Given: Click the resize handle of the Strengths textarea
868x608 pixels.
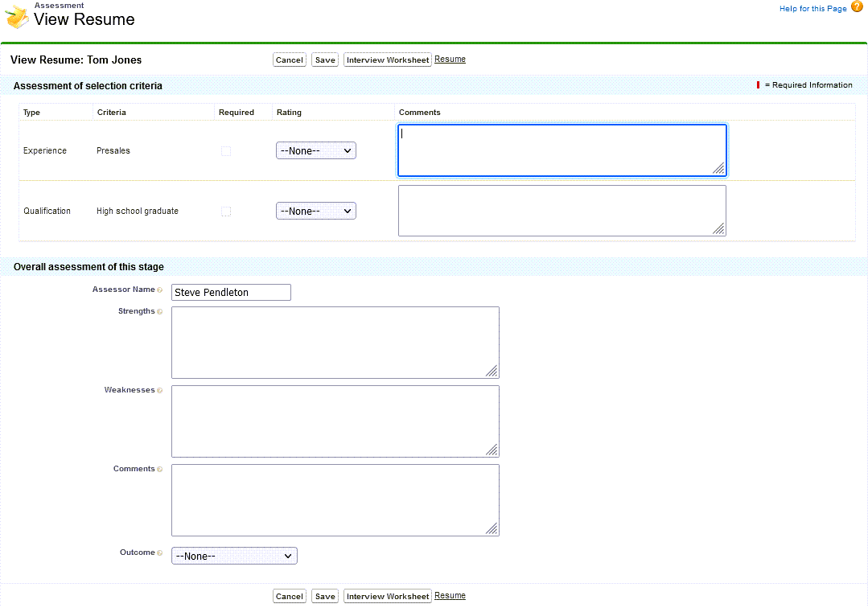Looking at the screenshot, I should click(x=492, y=371).
